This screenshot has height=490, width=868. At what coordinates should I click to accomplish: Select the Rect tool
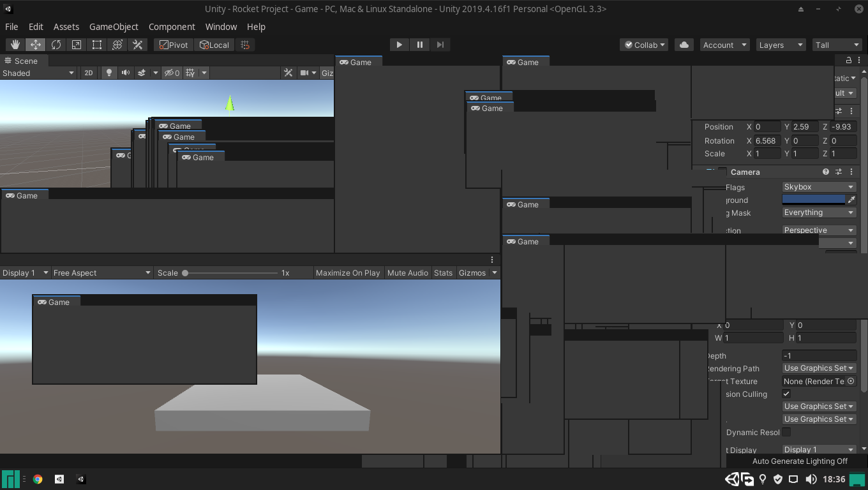pos(97,45)
